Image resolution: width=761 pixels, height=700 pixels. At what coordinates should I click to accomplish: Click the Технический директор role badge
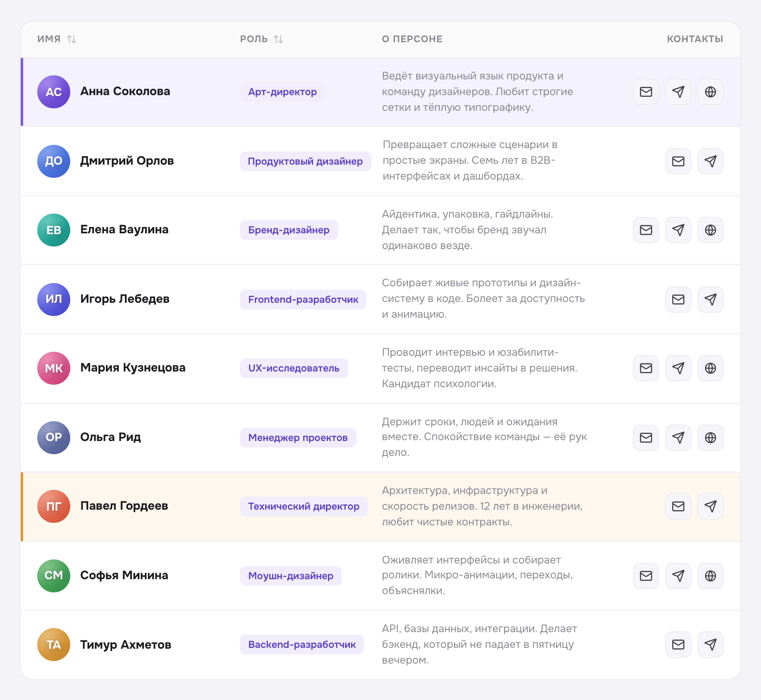point(304,506)
